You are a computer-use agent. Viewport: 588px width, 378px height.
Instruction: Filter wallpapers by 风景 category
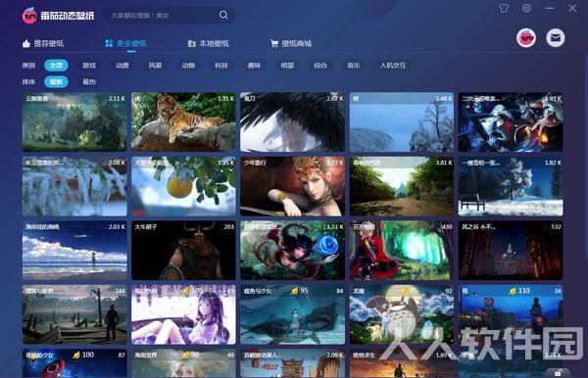point(155,66)
